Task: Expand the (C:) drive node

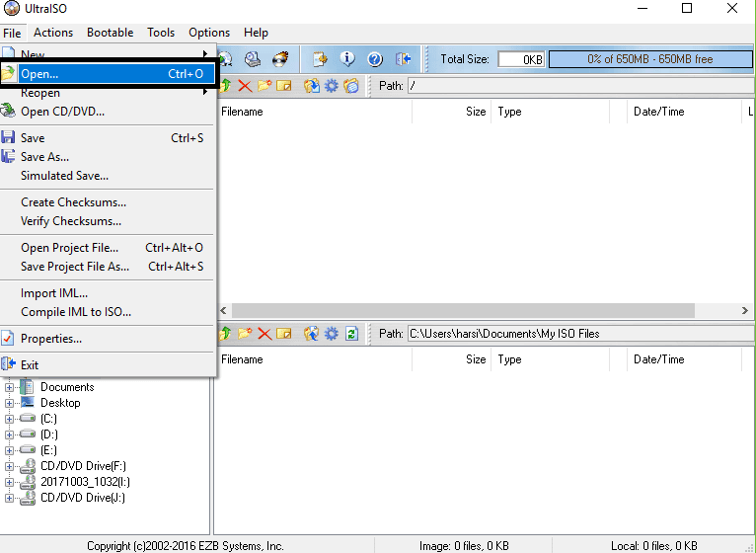Action: click(9, 419)
